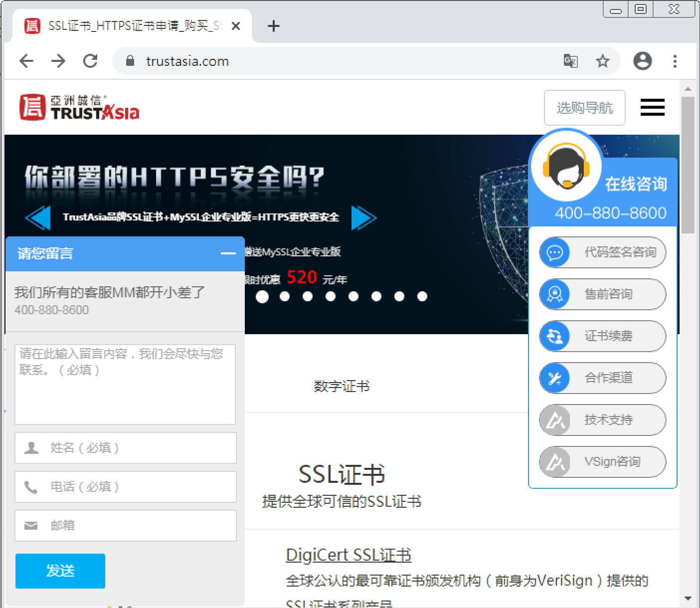The image size is (700, 608).
Task: Click the 400-880-8600 phone number in blue panel
Action: click(610, 213)
